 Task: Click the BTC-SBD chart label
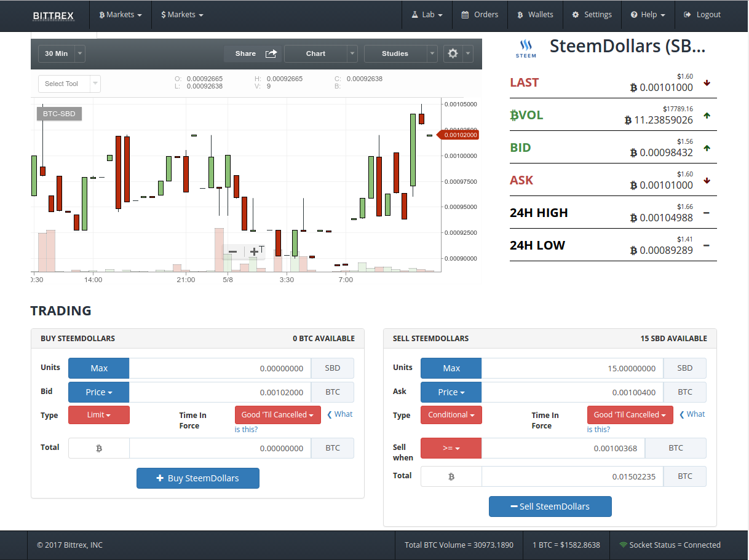tap(59, 114)
